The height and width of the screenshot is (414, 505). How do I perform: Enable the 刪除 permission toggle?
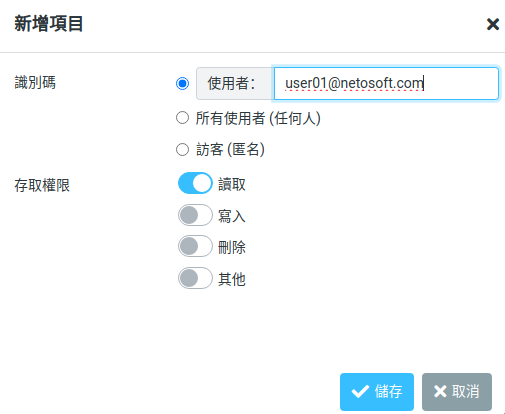pyautogui.click(x=195, y=246)
